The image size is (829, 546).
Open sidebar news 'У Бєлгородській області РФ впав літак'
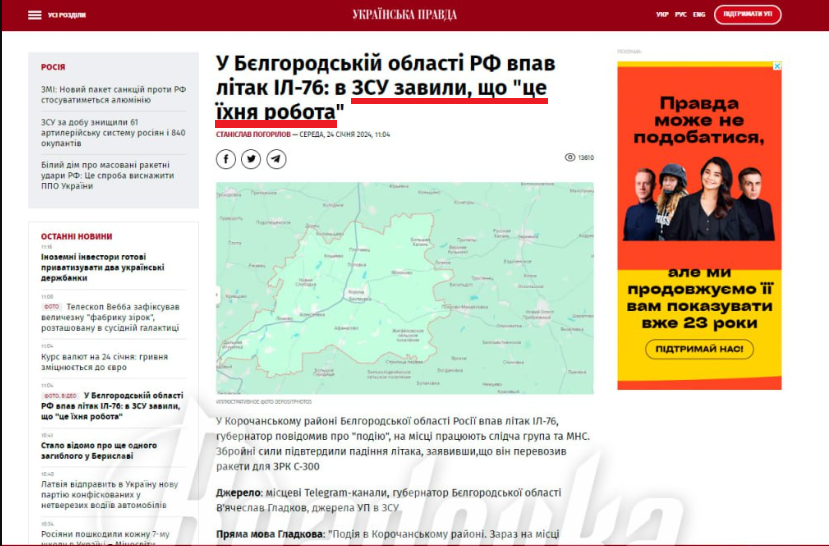pyautogui.click(x=112, y=406)
